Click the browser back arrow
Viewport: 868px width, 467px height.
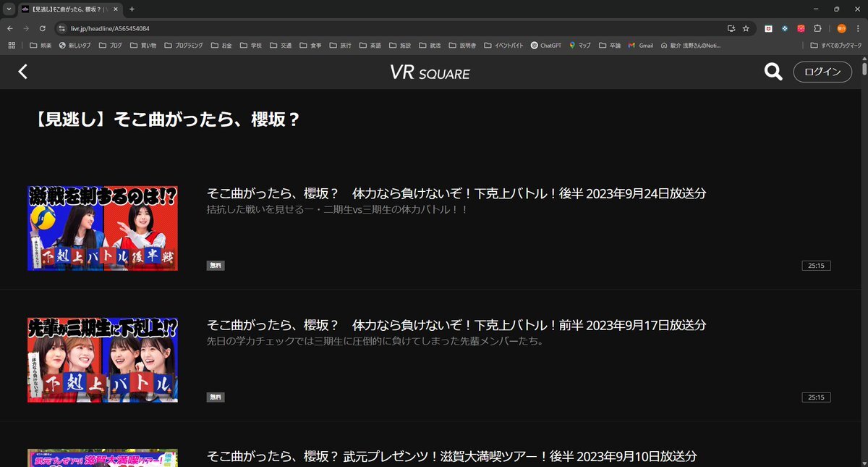[x=9, y=28]
